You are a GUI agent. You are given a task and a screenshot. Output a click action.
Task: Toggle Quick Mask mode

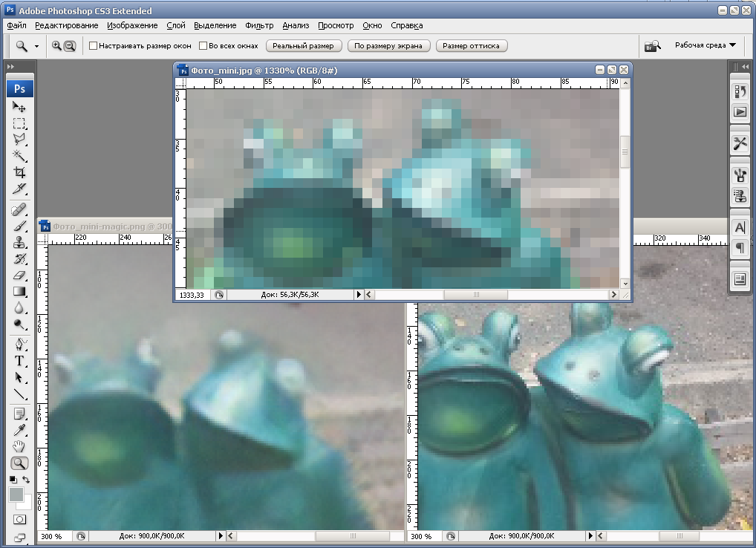tap(19, 520)
